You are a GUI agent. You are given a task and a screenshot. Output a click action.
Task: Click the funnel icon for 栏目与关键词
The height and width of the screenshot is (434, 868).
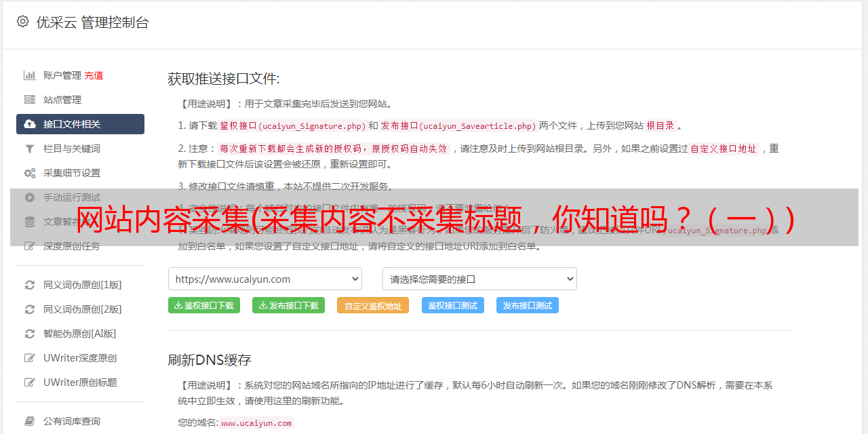click(30, 149)
